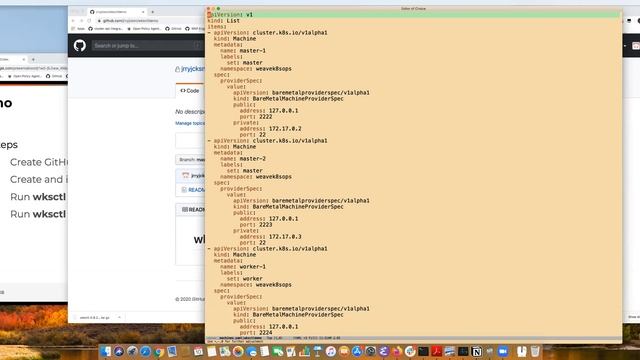Click address '172.17.0.2' in editor
Viewport: 640px width, 360px height.
pyautogui.click(x=285, y=129)
